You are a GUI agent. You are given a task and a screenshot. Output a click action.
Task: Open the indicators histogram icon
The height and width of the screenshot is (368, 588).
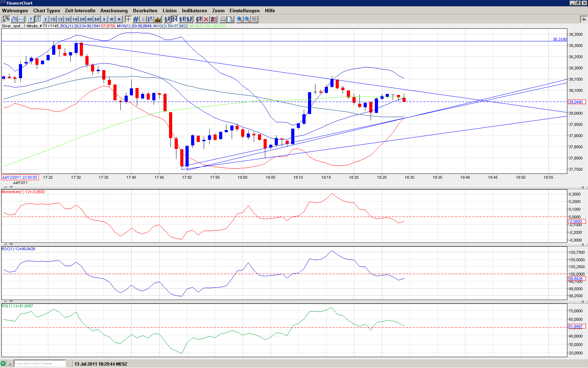(x=158, y=19)
